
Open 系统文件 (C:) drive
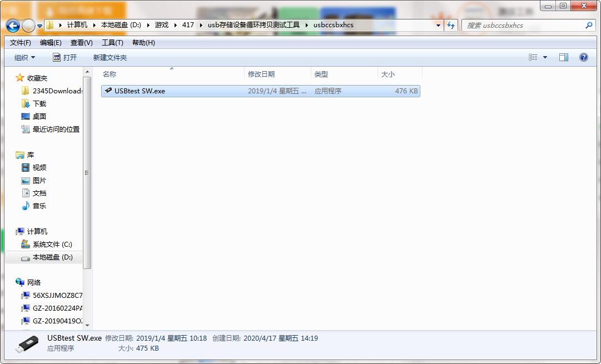click(x=52, y=245)
